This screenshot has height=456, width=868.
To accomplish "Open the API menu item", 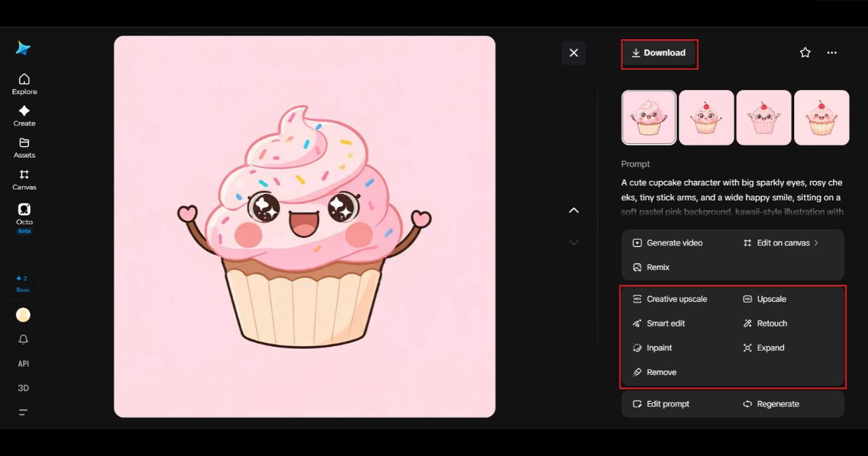I will click(23, 363).
